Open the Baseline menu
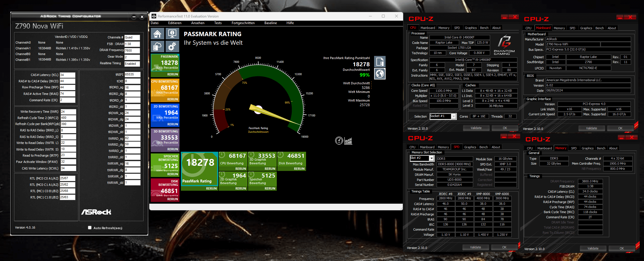644x261 pixels. [270, 23]
